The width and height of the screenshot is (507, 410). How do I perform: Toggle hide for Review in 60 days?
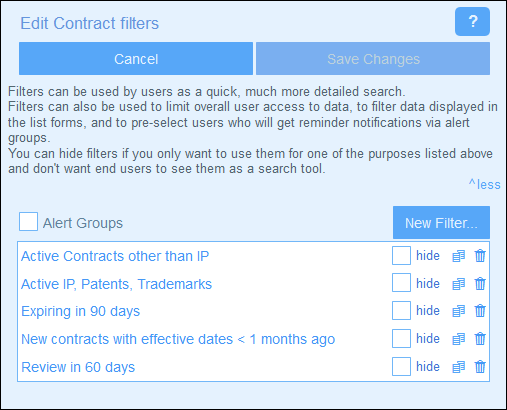[x=401, y=366]
